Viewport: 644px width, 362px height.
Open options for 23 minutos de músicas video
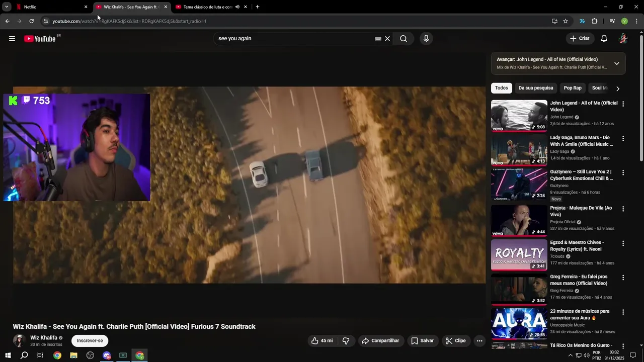click(x=623, y=312)
